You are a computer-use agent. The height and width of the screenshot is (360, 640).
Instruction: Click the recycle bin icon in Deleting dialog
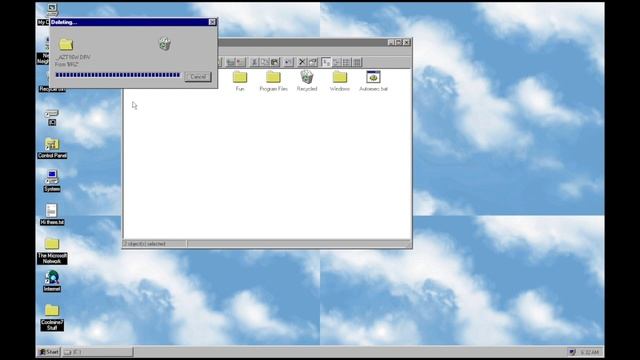164,43
